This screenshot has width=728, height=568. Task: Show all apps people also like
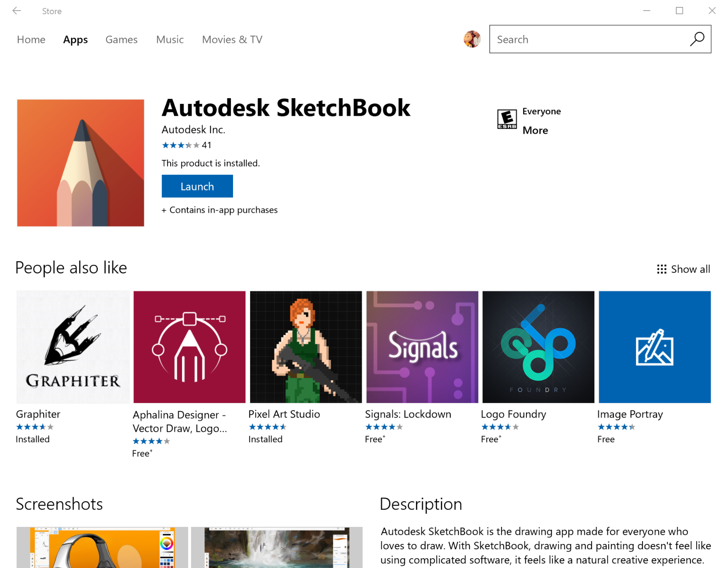point(683,269)
